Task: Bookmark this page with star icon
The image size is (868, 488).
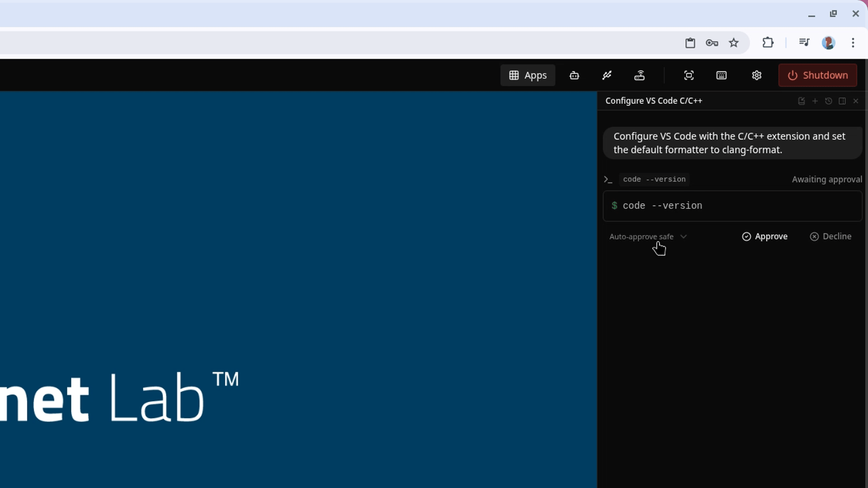Action: pos(734,43)
